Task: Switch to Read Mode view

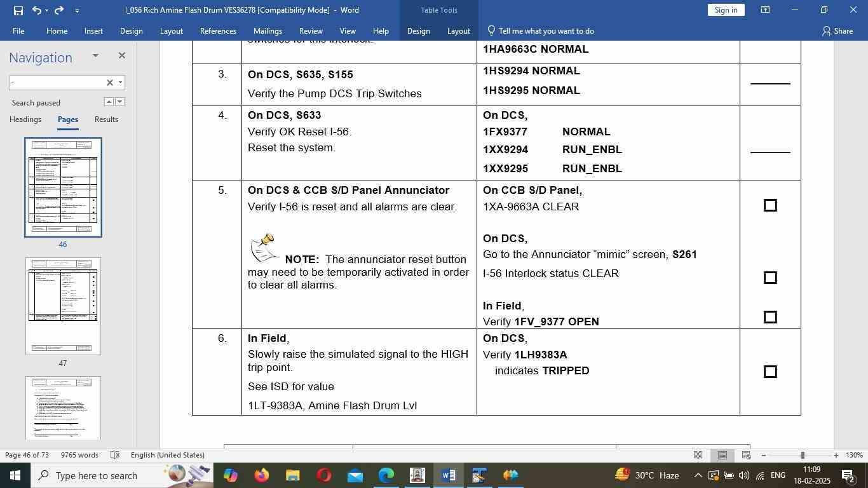Action: point(698,455)
